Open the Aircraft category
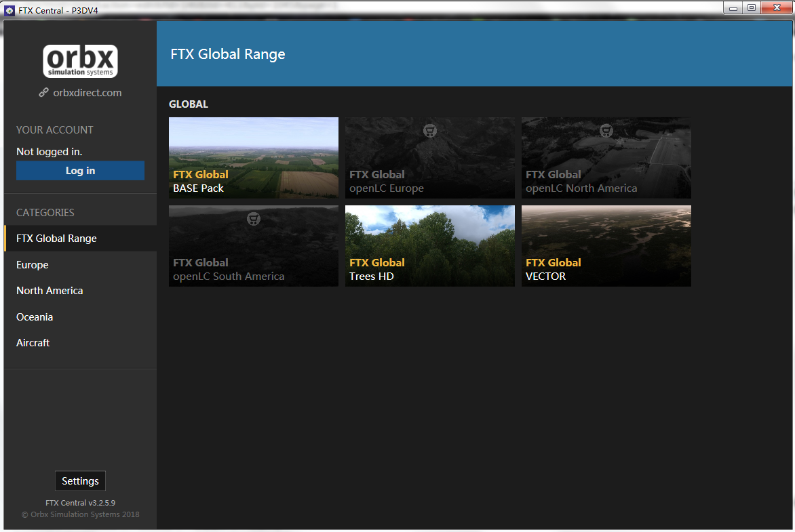The image size is (795, 532). pos(80,342)
